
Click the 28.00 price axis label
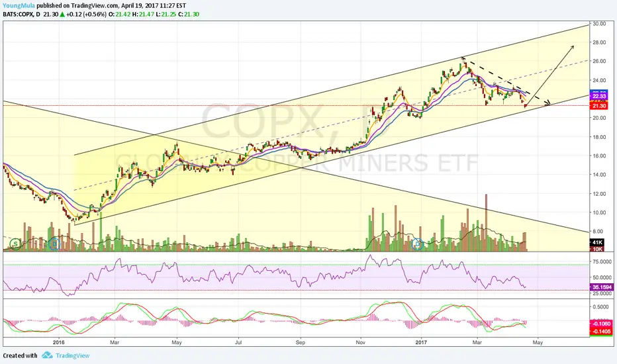(599, 42)
